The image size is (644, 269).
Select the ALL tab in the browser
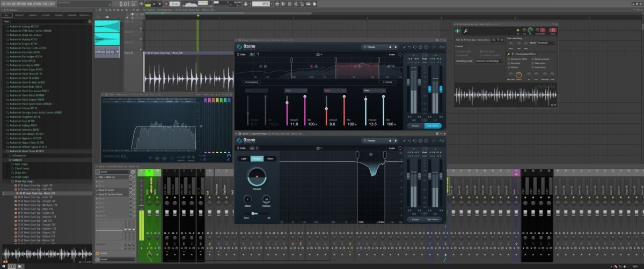coord(6,16)
